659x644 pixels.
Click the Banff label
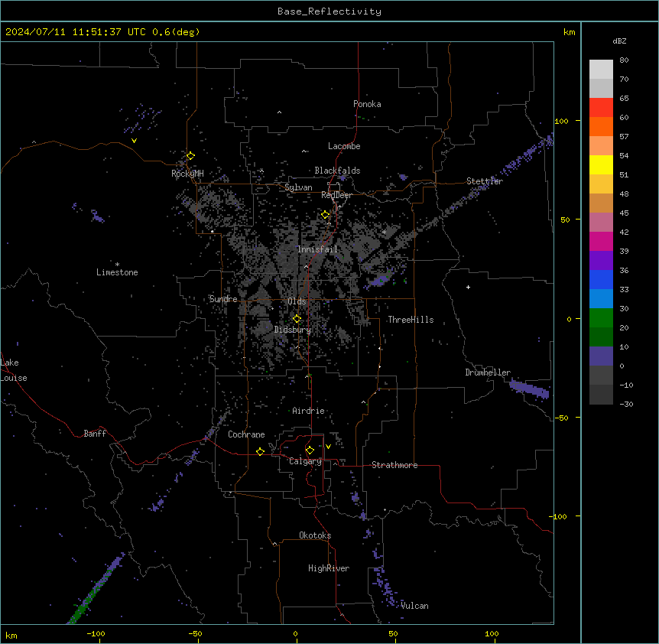95,434
